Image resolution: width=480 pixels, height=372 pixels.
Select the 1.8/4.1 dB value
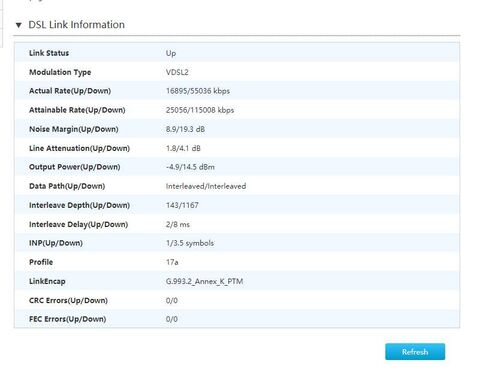coord(183,148)
